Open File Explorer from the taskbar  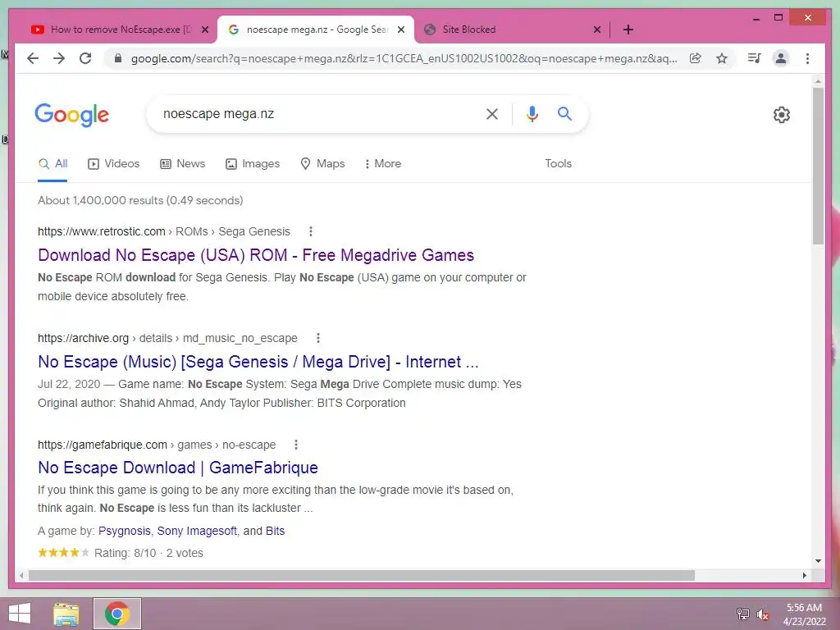pyautogui.click(x=66, y=614)
